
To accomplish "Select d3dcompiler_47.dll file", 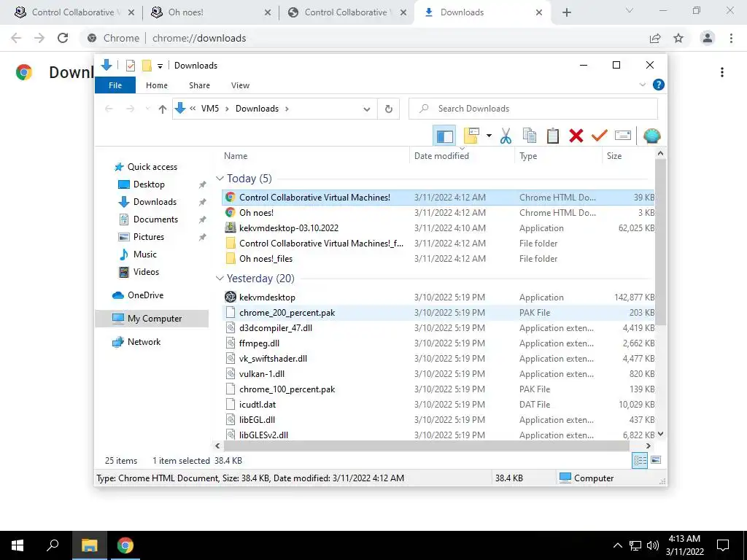I will click(438, 328).
